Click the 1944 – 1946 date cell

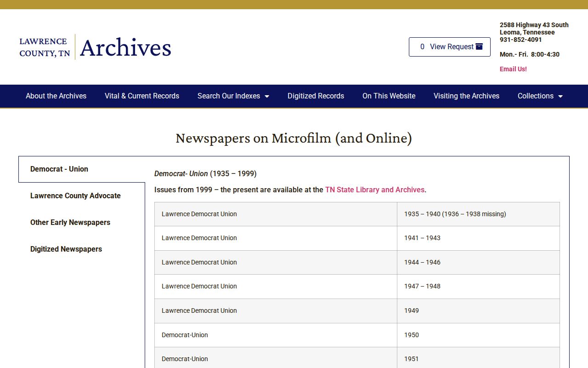(478, 262)
